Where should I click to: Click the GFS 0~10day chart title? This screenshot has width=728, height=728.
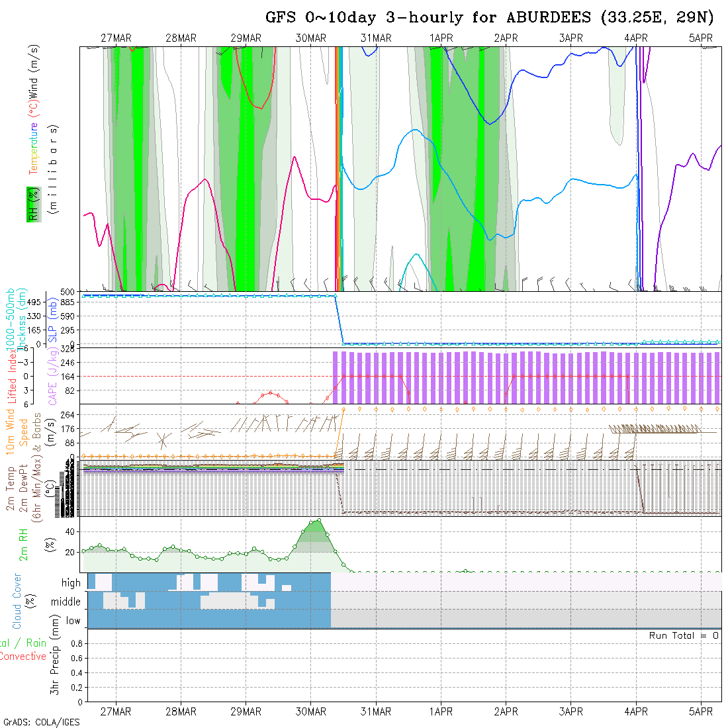click(x=490, y=17)
